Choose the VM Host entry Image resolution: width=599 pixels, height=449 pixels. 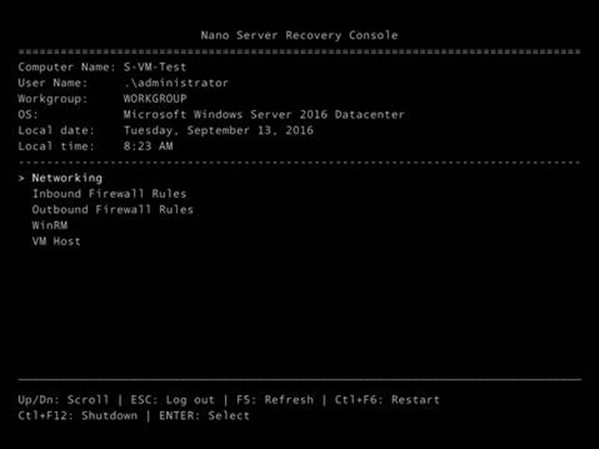[57, 241]
